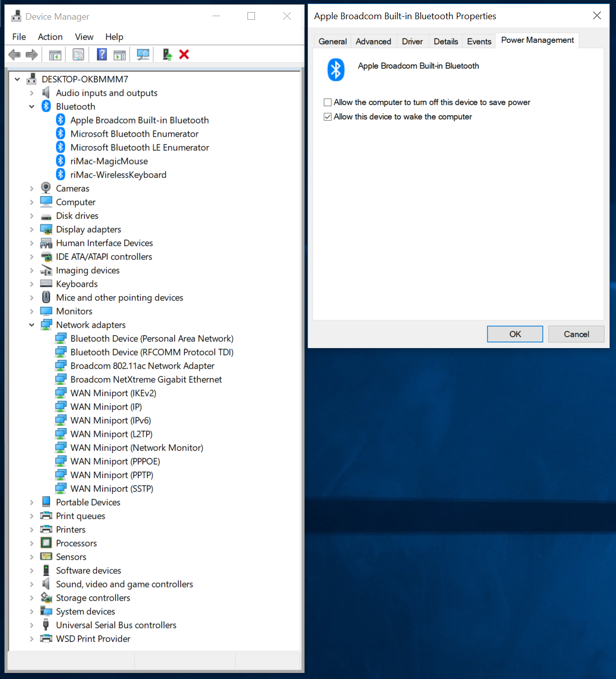Screen dimensions: 616x679
Task: Click the Sound, video and game controllers icon
Action: [46, 584]
